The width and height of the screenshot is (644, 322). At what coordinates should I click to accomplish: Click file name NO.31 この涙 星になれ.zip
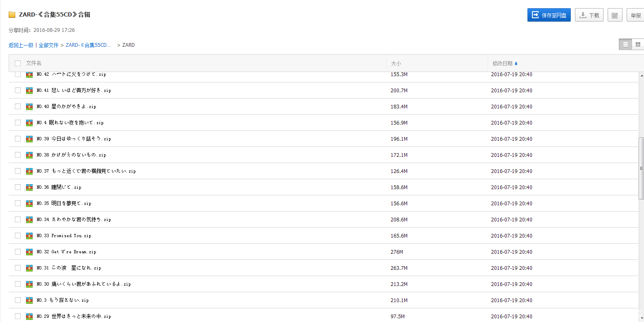[69, 268]
